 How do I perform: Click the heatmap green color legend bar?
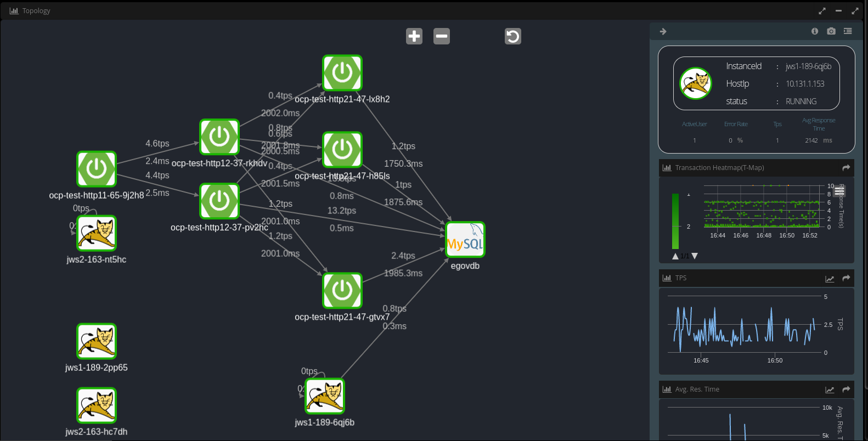click(x=675, y=221)
